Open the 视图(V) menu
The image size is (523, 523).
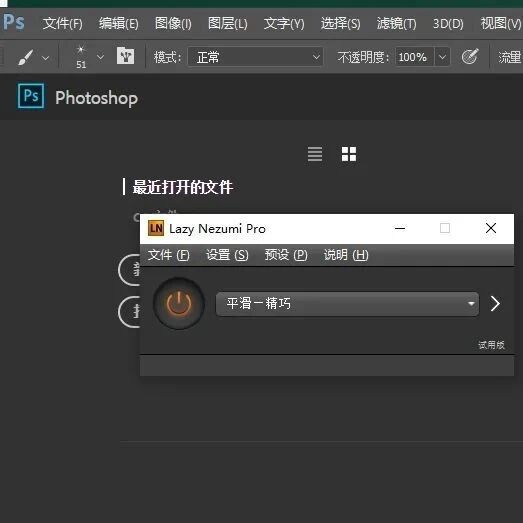[x=501, y=24]
